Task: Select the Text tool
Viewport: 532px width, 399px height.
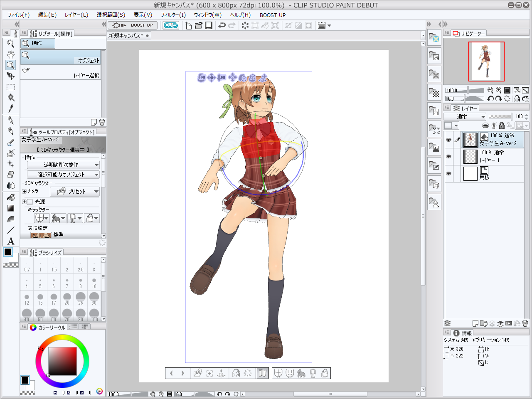Action: [11, 241]
